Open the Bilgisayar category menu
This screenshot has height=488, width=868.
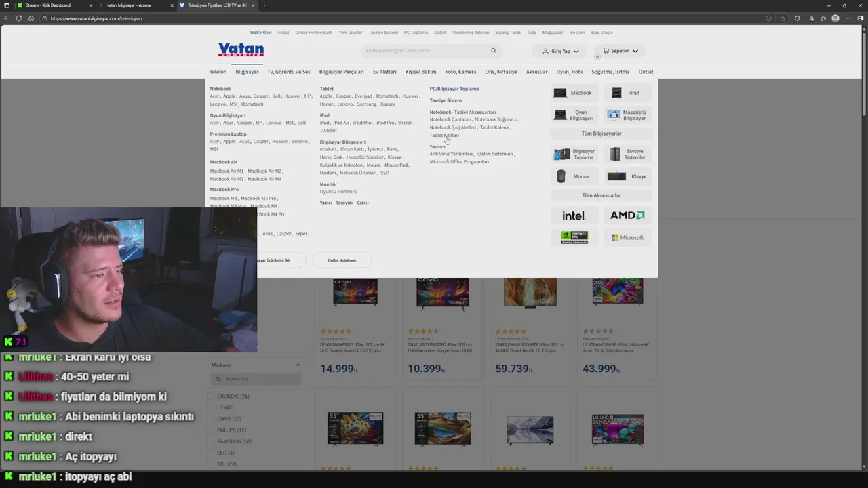coord(247,72)
